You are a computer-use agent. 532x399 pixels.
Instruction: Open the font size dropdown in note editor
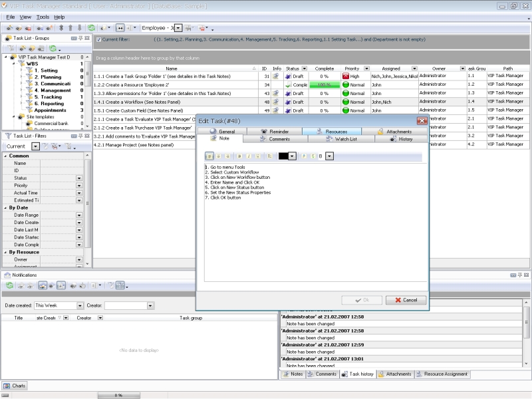[329, 156]
